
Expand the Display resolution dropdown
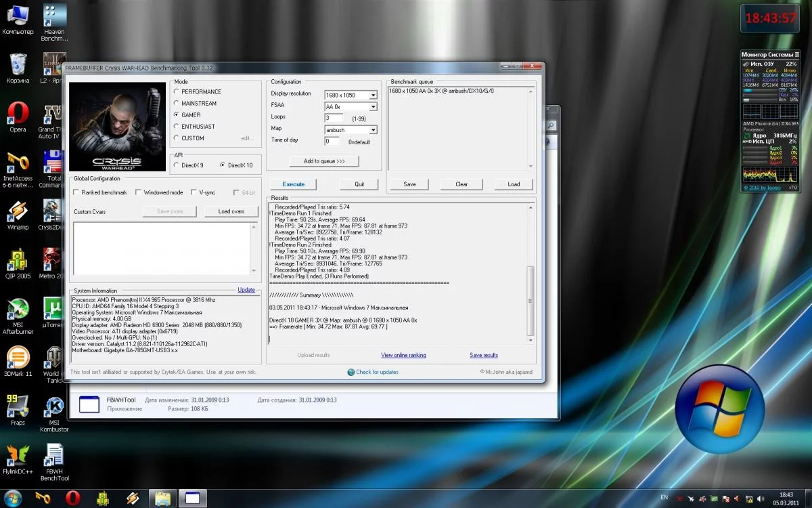(x=373, y=95)
